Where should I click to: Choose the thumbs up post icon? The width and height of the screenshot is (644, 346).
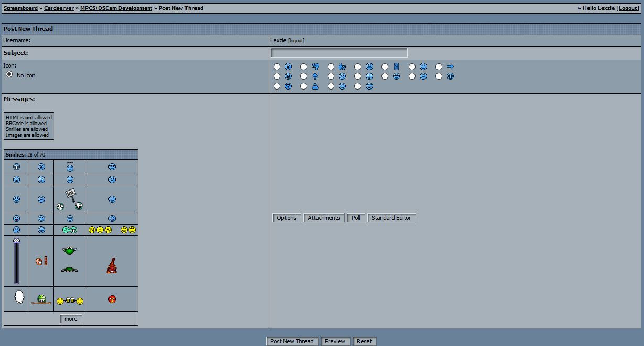(x=331, y=66)
